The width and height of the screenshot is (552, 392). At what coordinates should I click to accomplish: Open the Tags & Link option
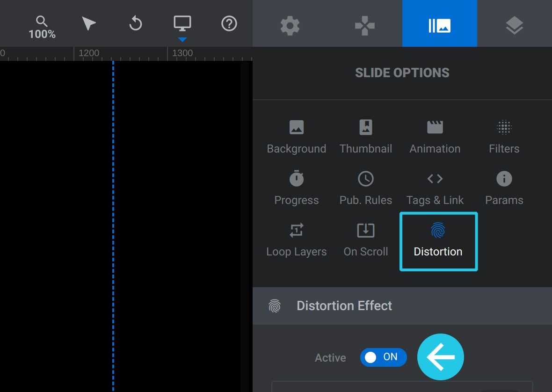coord(435,188)
